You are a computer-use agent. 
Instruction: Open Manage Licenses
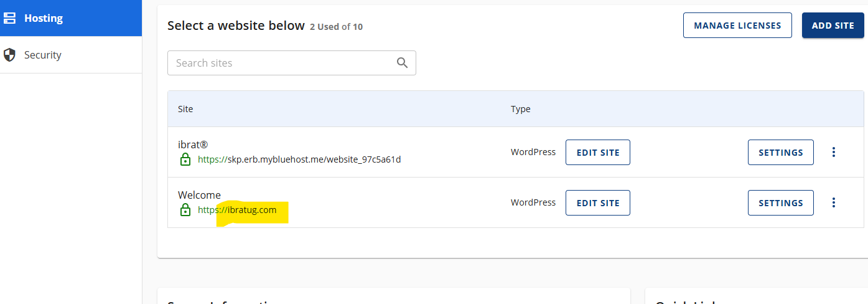coord(737,26)
